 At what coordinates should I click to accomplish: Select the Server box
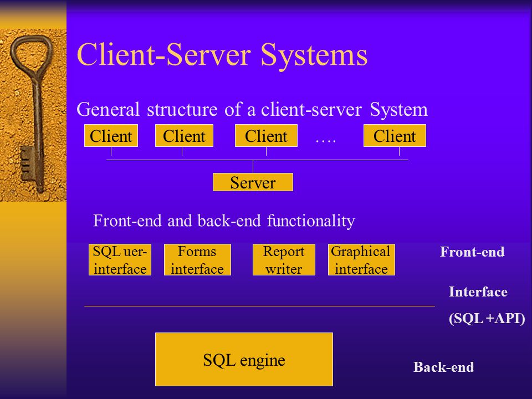[x=253, y=182]
